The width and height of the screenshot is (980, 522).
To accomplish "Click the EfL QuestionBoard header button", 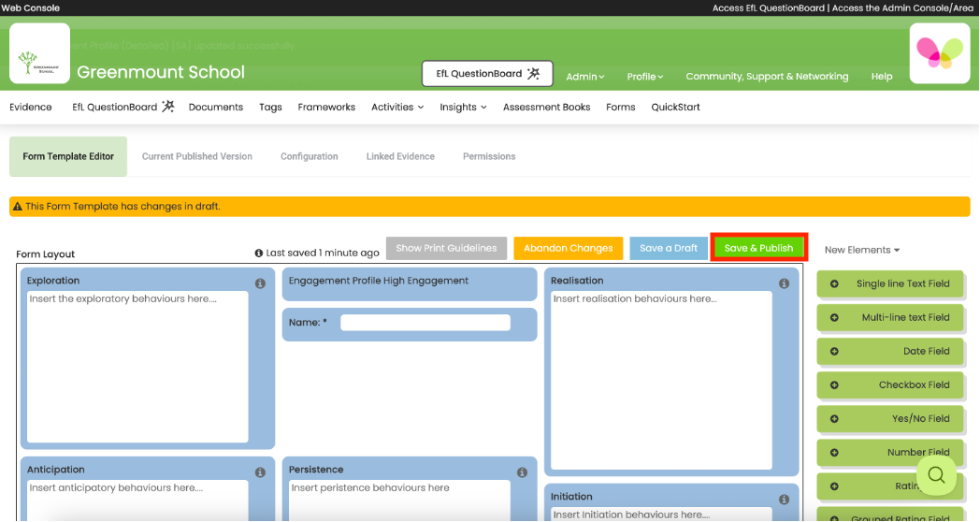I will 487,74.
